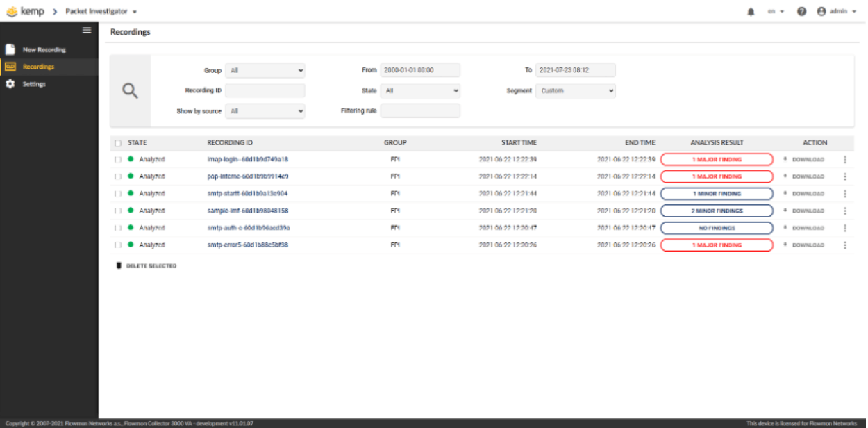Check the select-all checkbox in table header
This screenshot has width=868, height=428.
118,143
